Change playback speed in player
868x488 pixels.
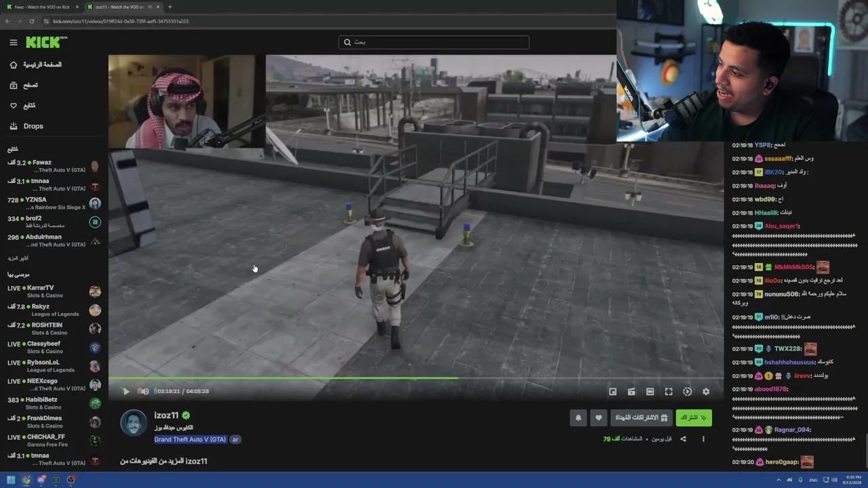point(687,392)
